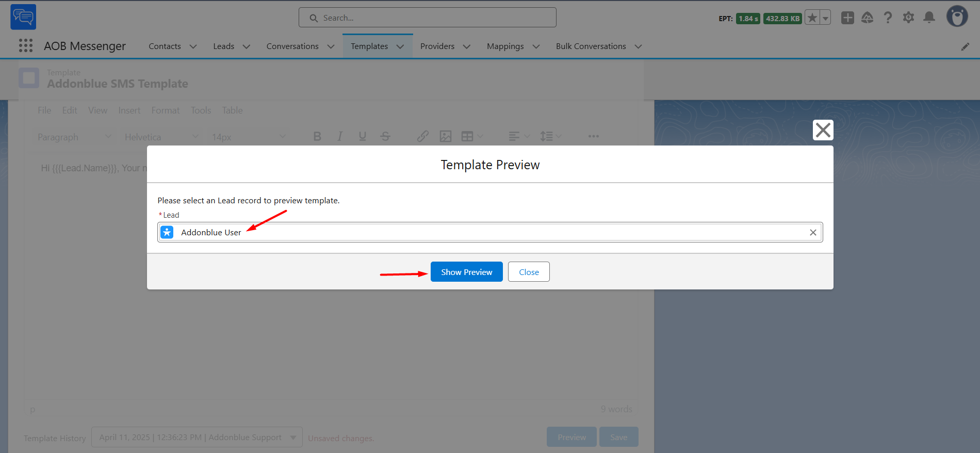Open the Setup gear icon
The height and width of the screenshot is (453, 980).
coord(908,18)
